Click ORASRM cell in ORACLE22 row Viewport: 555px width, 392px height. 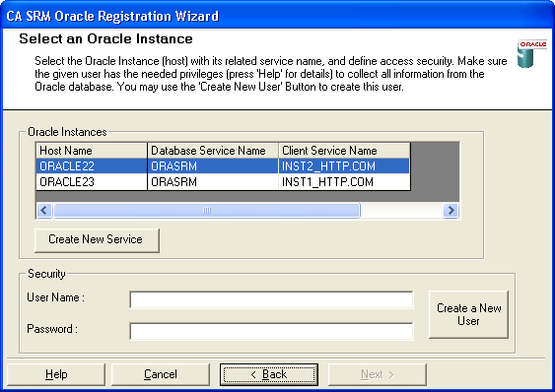point(213,165)
